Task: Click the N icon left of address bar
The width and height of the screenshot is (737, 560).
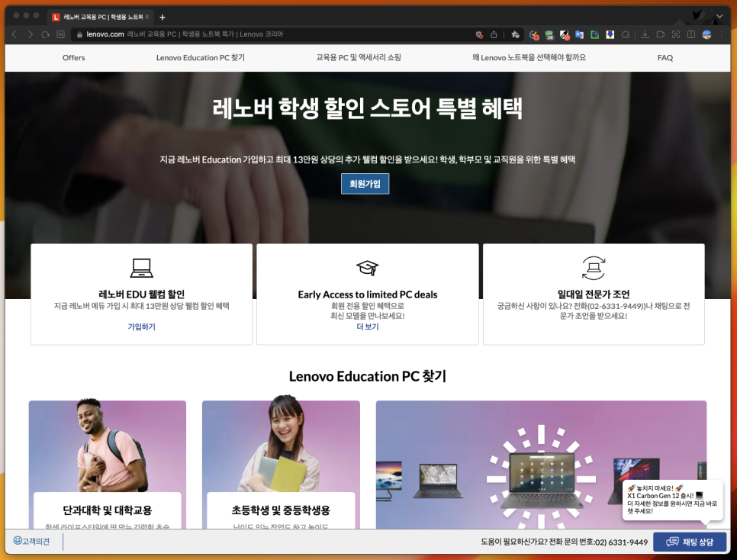Action: point(60,34)
